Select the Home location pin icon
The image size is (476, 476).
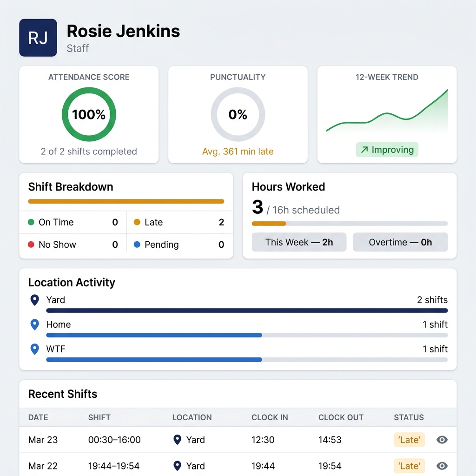coord(34,324)
